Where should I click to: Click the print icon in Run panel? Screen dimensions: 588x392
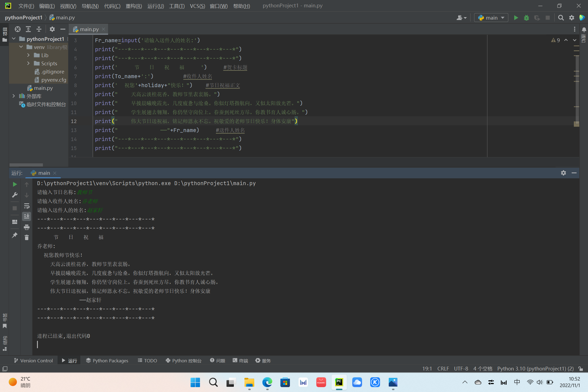[x=26, y=227]
